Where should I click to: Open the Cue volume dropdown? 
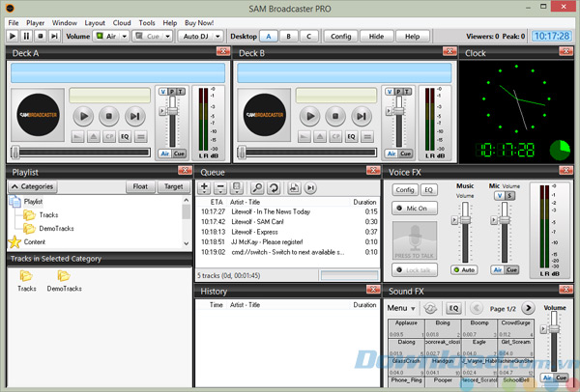click(x=168, y=37)
